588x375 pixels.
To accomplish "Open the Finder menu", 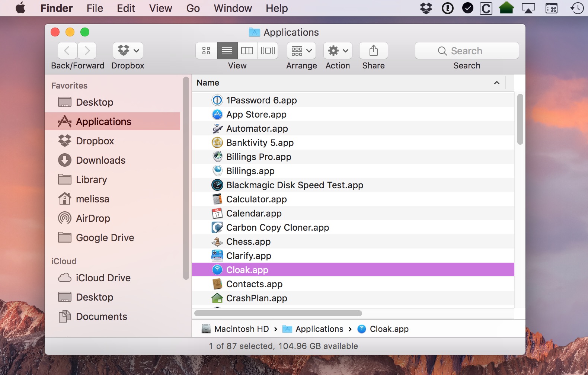I will (57, 8).
